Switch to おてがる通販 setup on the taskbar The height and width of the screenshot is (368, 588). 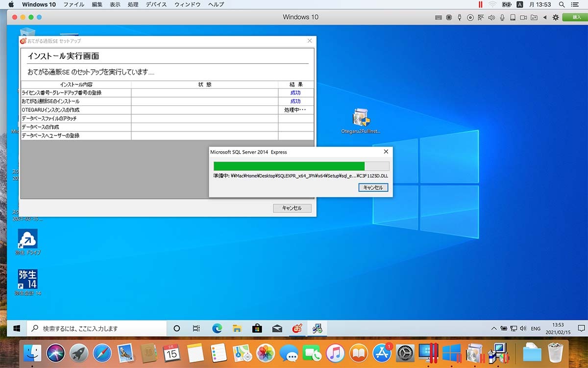point(297,328)
